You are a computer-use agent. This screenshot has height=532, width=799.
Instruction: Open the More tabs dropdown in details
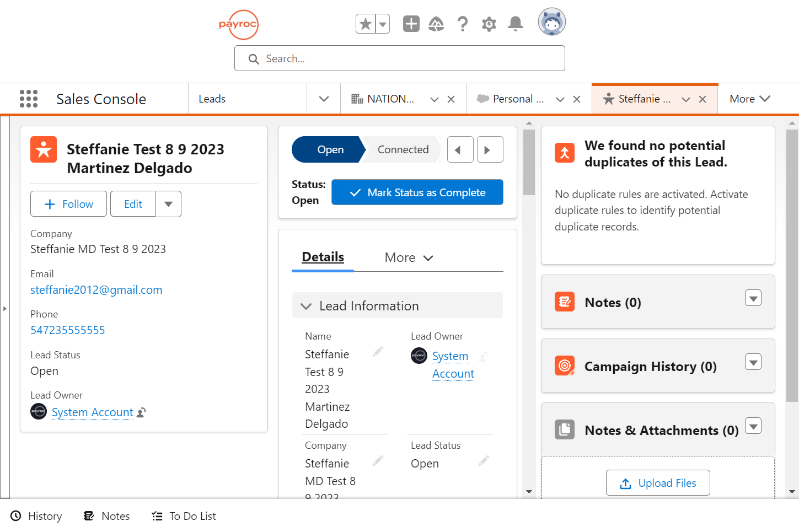pos(409,257)
